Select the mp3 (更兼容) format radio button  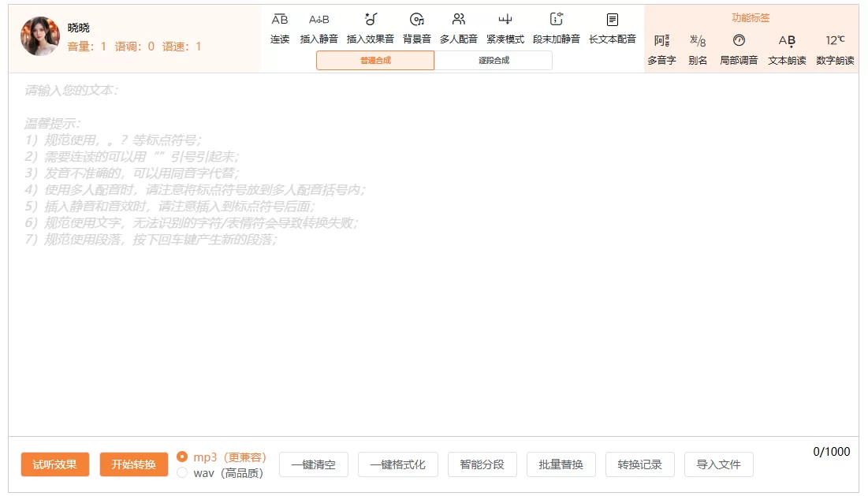182,457
